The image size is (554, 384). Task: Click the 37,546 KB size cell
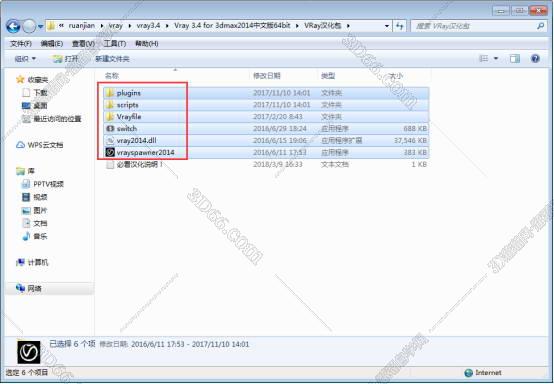click(x=410, y=141)
